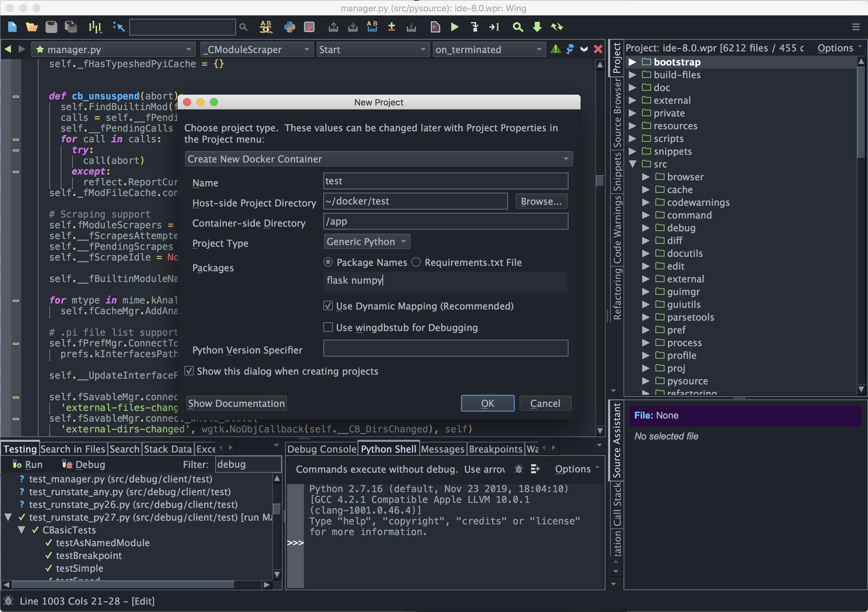The height and width of the screenshot is (612, 868).
Task: Switch to the Messages tab
Action: pos(443,449)
